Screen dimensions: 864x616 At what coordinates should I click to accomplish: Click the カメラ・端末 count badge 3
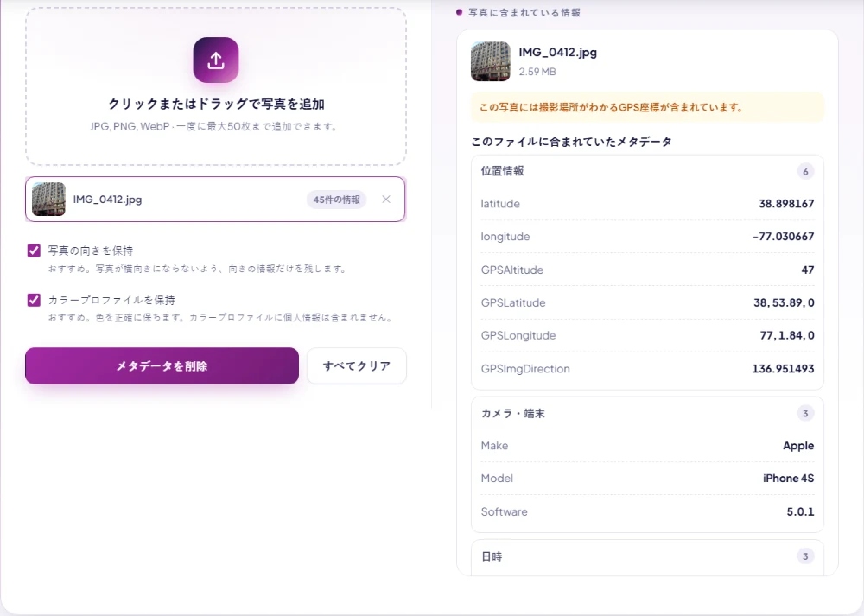(805, 413)
